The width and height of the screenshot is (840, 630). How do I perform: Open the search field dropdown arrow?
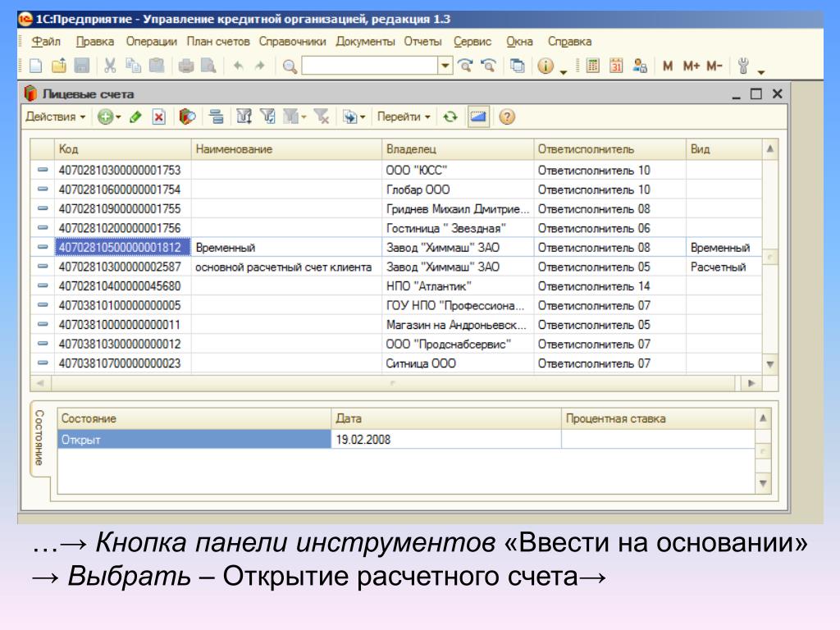[445, 66]
